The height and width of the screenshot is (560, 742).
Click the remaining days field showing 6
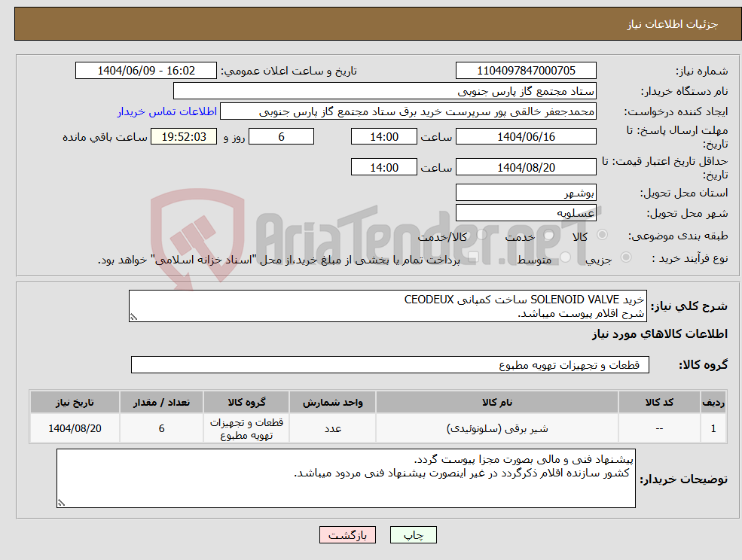(x=281, y=137)
